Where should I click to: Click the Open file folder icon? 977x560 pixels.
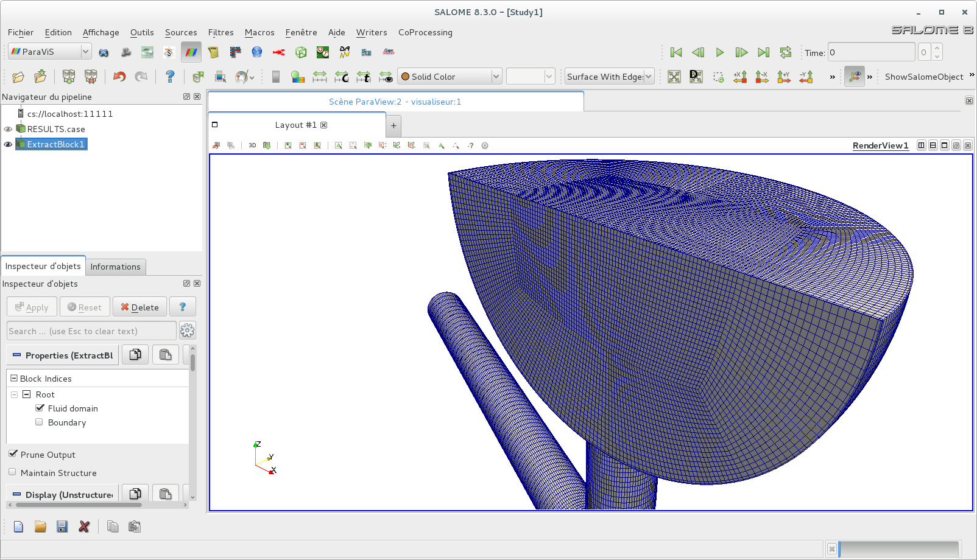pyautogui.click(x=18, y=77)
